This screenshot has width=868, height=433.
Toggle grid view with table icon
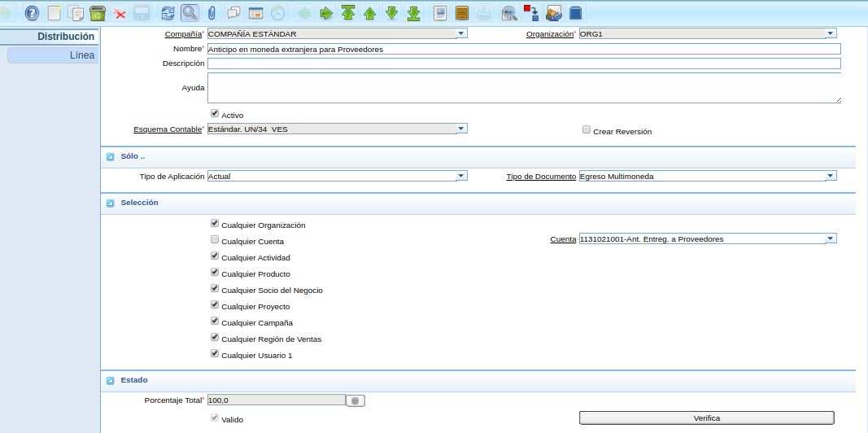255,12
